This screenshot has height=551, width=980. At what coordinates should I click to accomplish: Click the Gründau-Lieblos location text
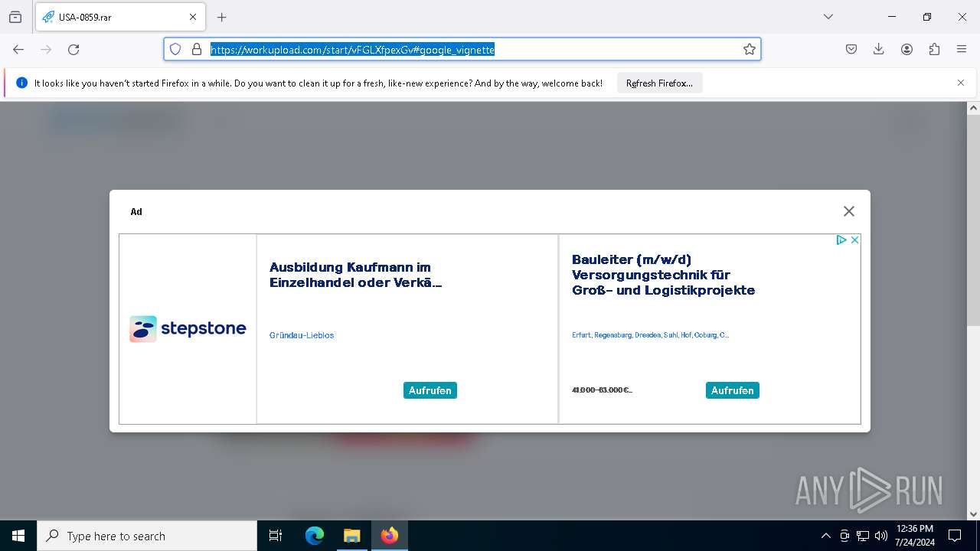(x=302, y=335)
